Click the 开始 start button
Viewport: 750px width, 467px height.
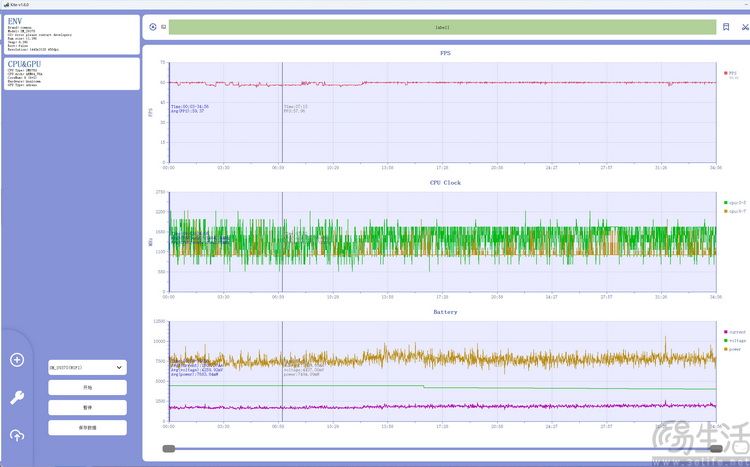(x=88, y=388)
